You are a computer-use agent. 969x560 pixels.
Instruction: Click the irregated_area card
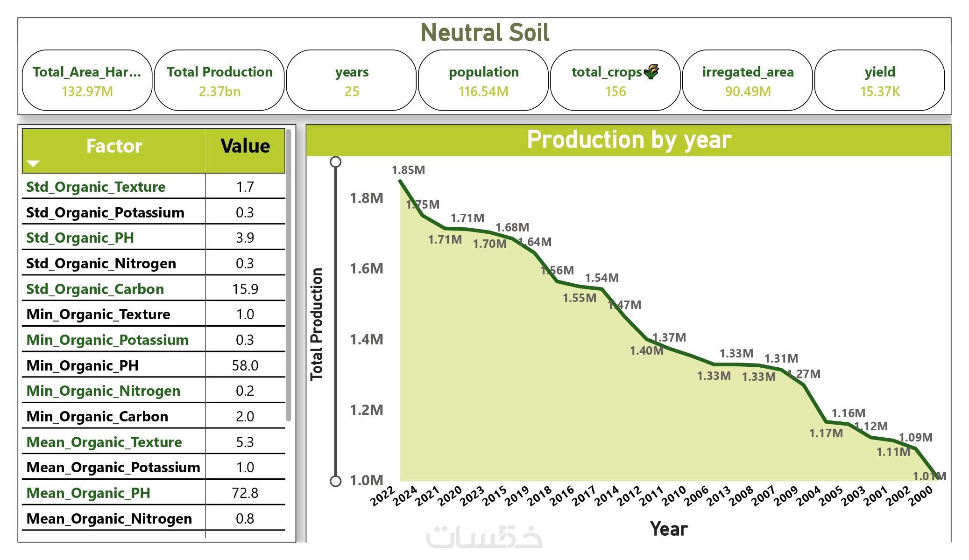click(x=748, y=81)
